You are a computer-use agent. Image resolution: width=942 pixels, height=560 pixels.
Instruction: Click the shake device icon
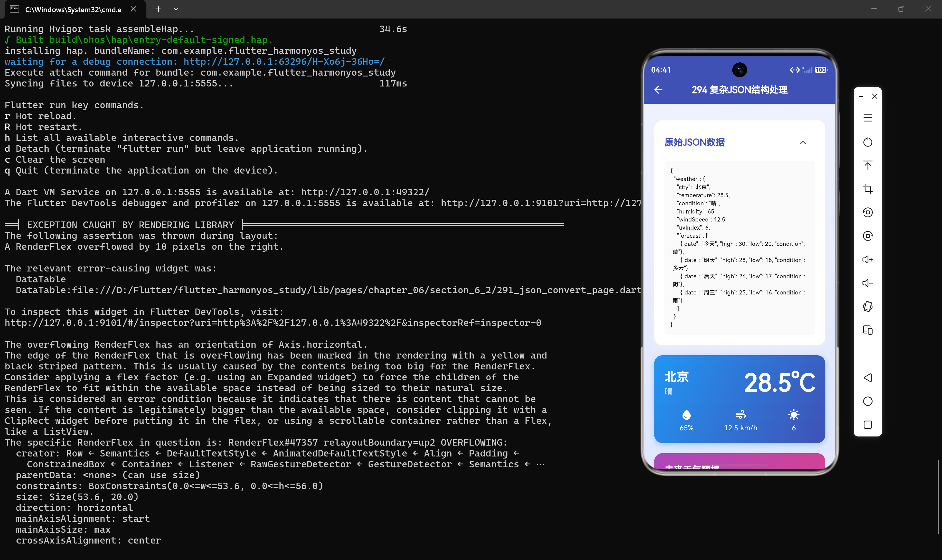(868, 306)
